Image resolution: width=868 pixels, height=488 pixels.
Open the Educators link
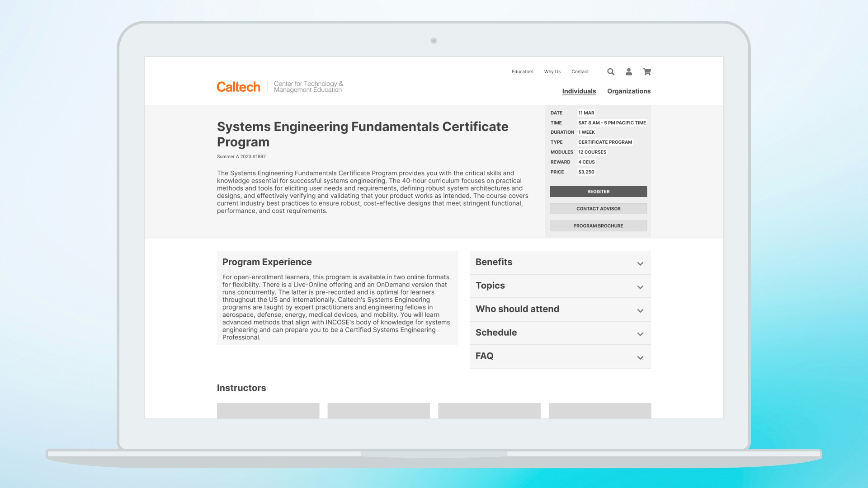(522, 72)
